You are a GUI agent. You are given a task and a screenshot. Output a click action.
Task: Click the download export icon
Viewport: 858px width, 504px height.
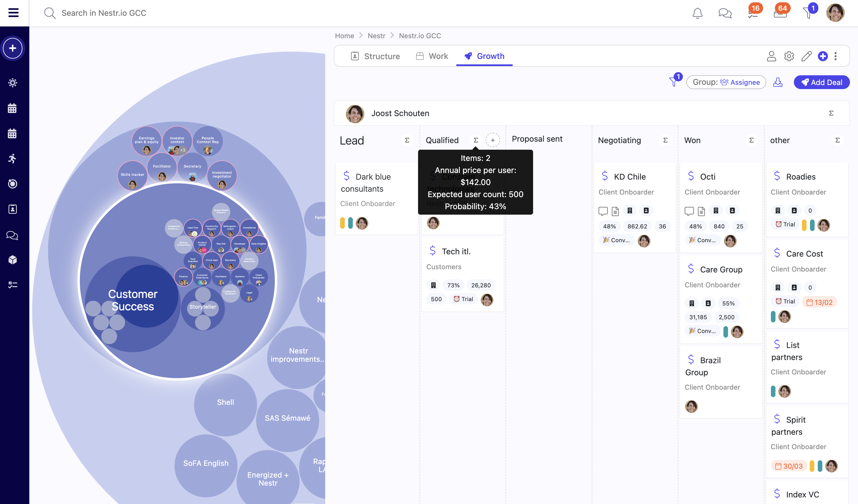tap(778, 82)
